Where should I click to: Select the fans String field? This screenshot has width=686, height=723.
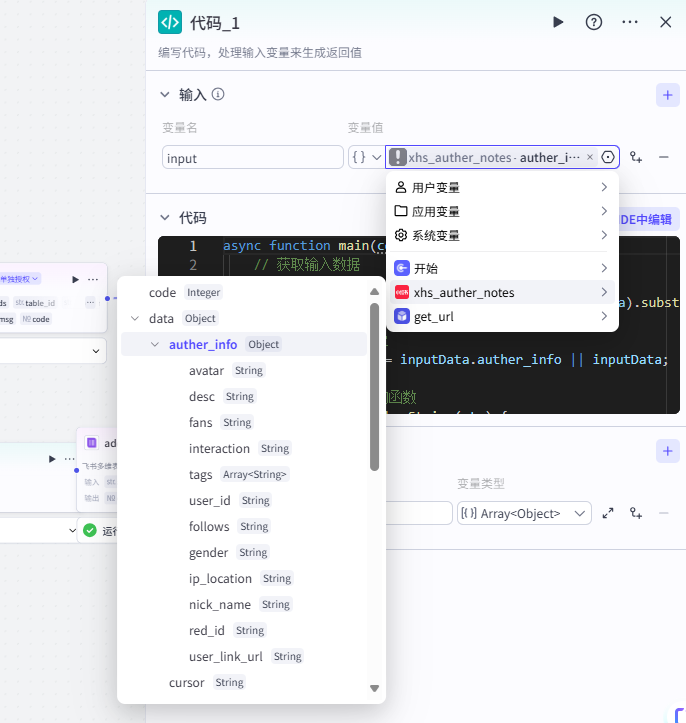pyautogui.click(x=243, y=422)
